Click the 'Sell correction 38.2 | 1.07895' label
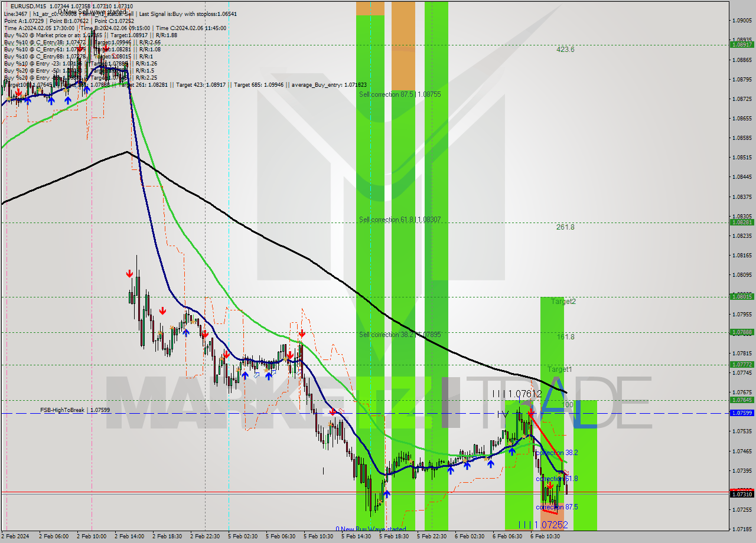Screen dimensions: 756x543 [400, 335]
